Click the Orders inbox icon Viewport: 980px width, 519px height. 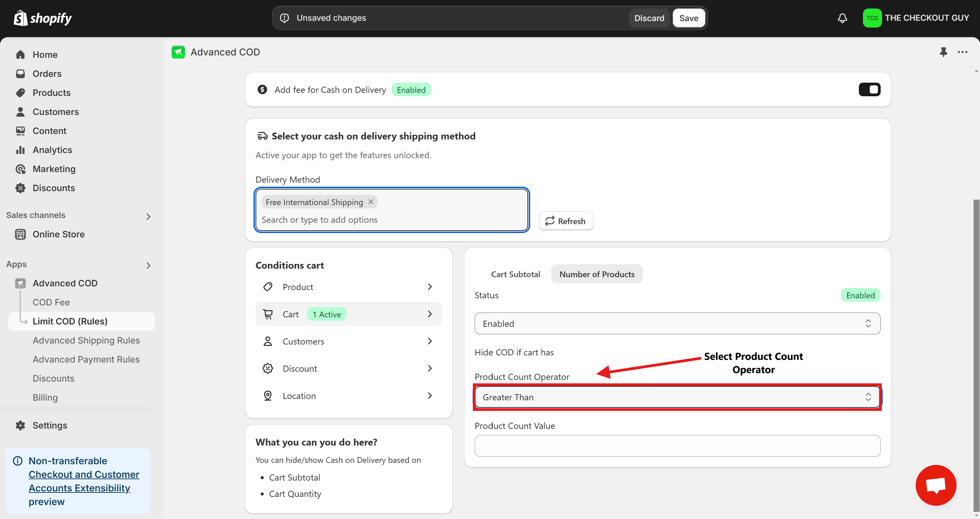tap(20, 74)
